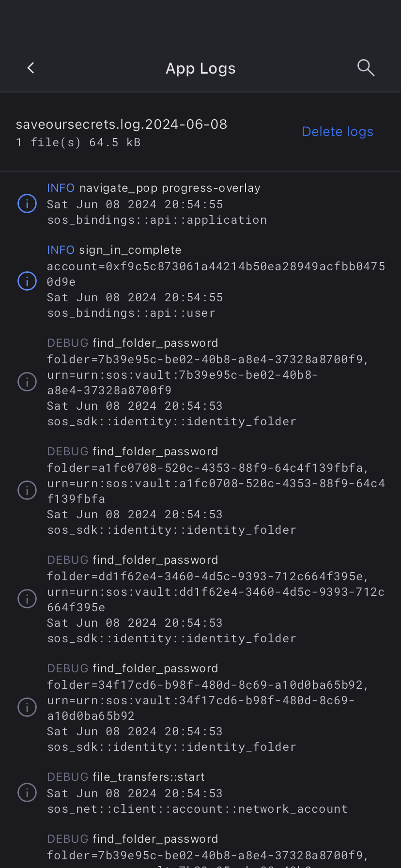
Task: Select the saveoursecrets.log.2024-06-08 file name
Action: [122, 124]
